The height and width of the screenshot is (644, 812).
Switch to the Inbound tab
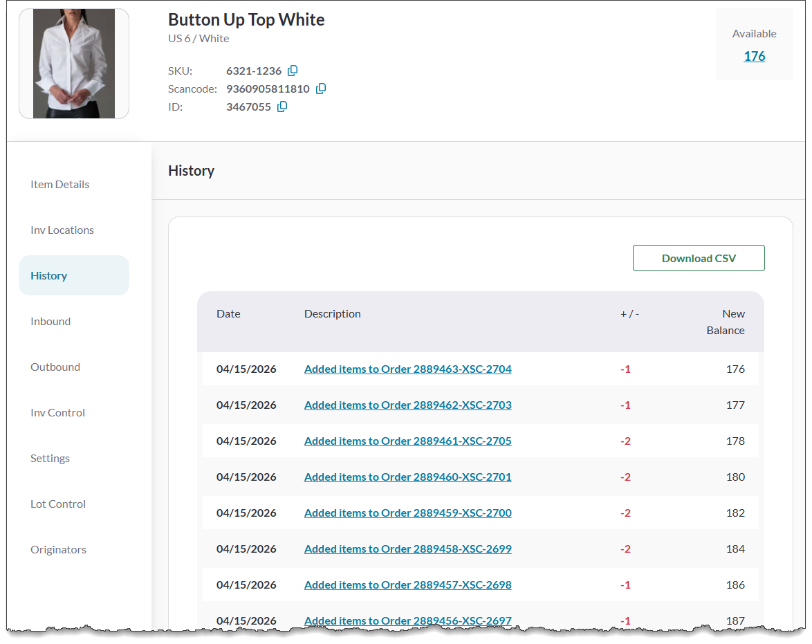pos(50,321)
